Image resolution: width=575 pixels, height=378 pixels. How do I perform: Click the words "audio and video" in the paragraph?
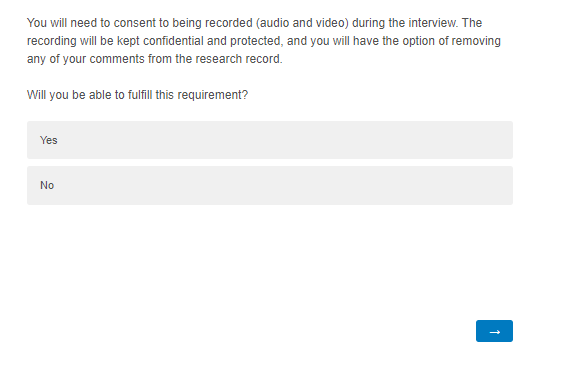302,23
